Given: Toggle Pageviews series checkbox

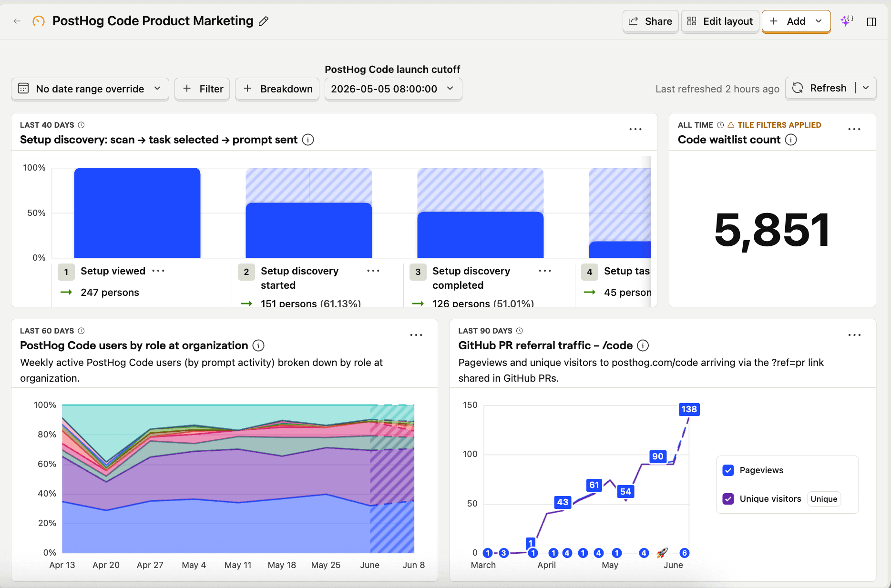Looking at the screenshot, I should point(728,470).
